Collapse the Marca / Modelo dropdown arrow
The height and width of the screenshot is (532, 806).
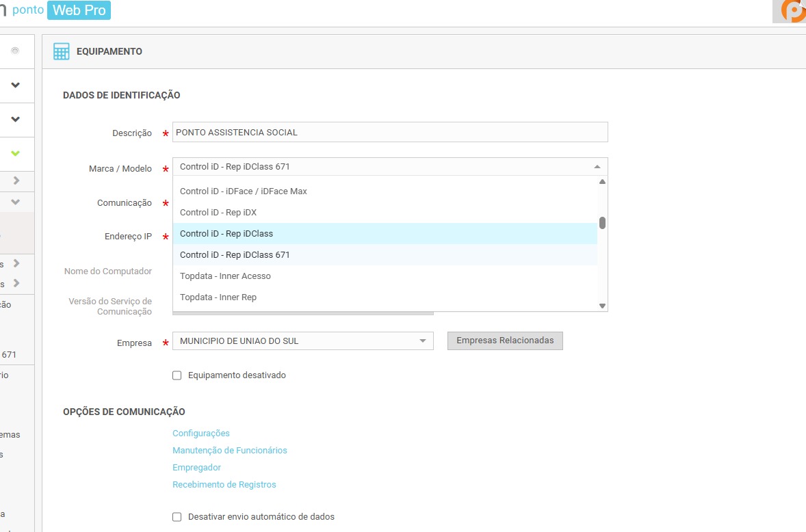pyautogui.click(x=597, y=167)
